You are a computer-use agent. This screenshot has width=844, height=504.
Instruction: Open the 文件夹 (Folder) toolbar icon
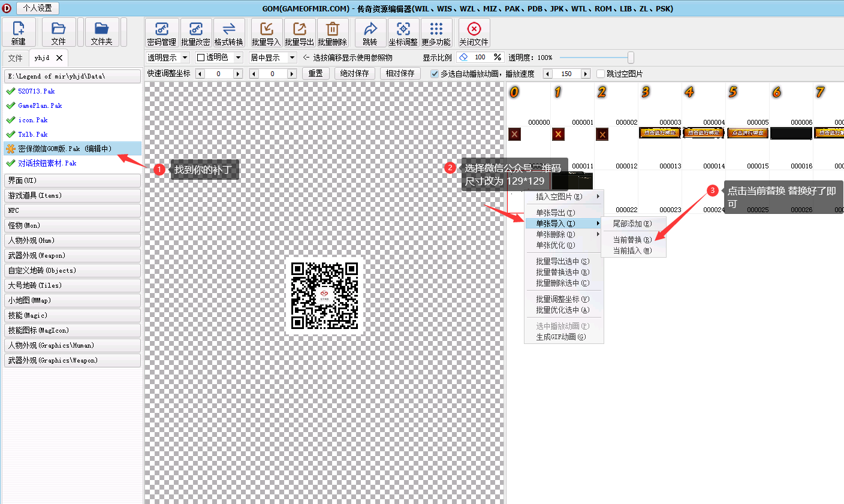pos(101,32)
